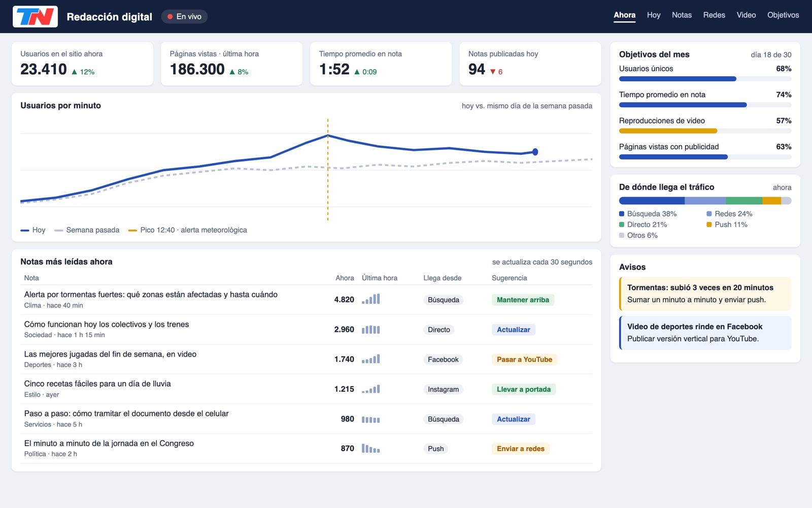Screen dimensions: 812x508
Task: Click the current-point dot on Hoy line
Action: (535, 152)
